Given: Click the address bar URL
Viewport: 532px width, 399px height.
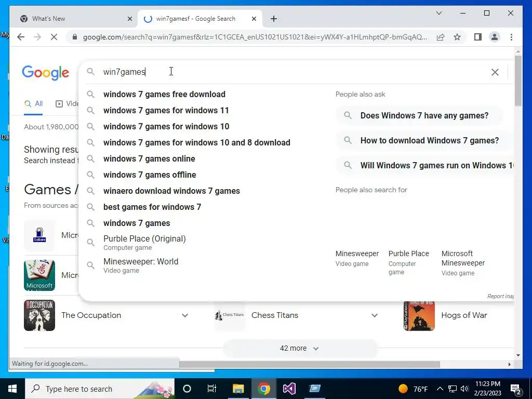Looking at the screenshot, I should tap(255, 37).
